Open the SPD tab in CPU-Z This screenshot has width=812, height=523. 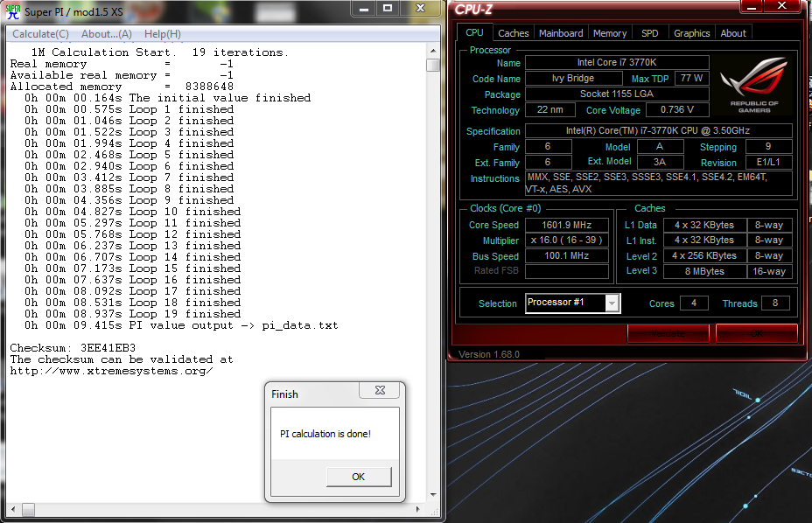[x=650, y=33]
